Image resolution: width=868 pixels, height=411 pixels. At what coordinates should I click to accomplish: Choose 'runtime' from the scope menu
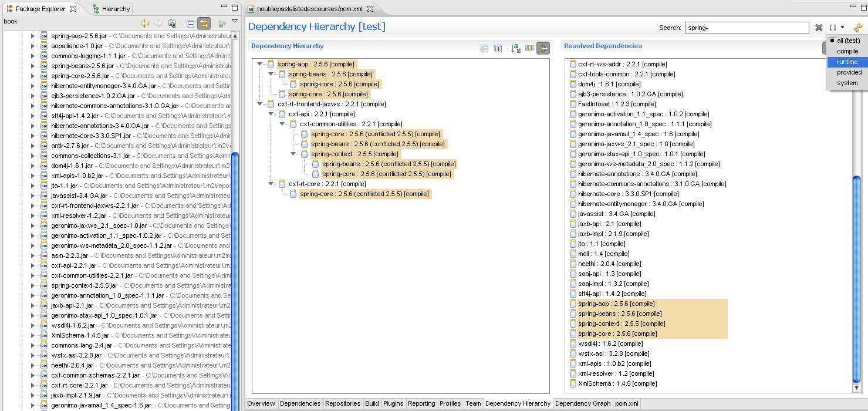tap(847, 62)
